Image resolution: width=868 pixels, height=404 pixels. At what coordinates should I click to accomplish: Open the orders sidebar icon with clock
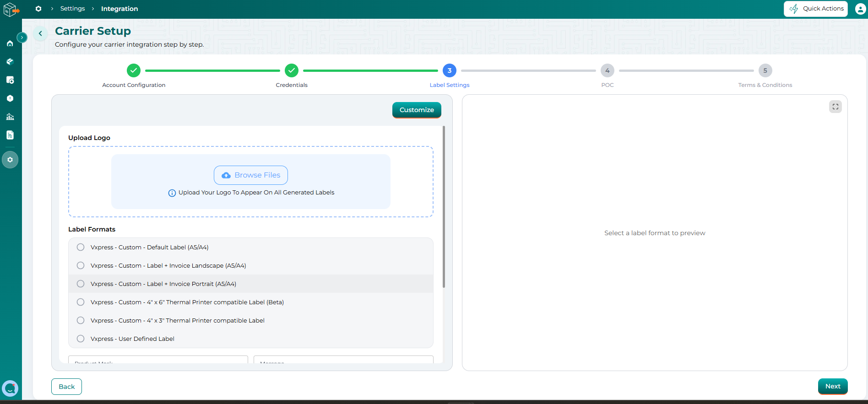(10, 80)
